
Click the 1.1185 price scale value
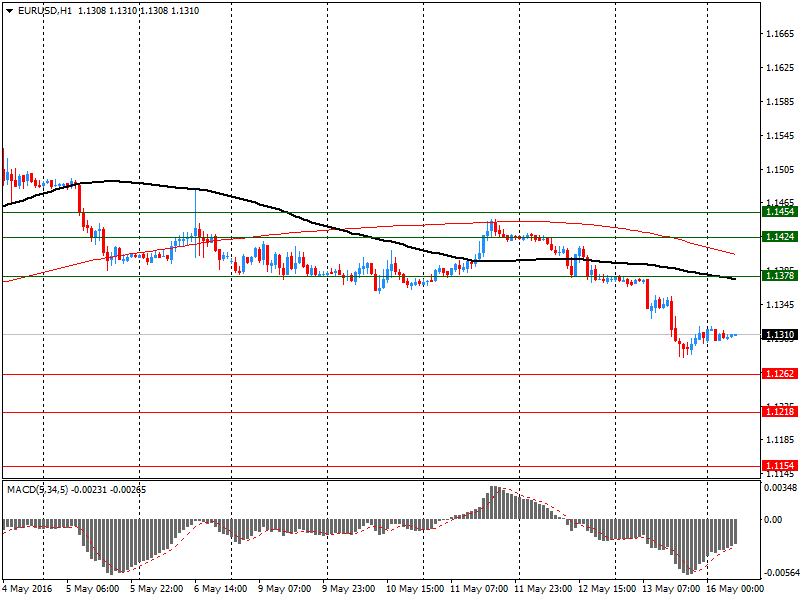[780, 440]
